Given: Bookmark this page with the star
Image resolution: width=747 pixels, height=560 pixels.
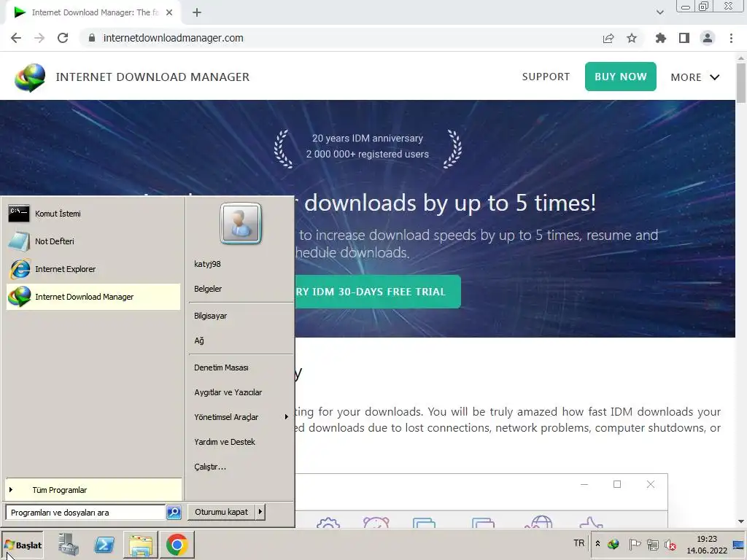Looking at the screenshot, I should tap(632, 38).
